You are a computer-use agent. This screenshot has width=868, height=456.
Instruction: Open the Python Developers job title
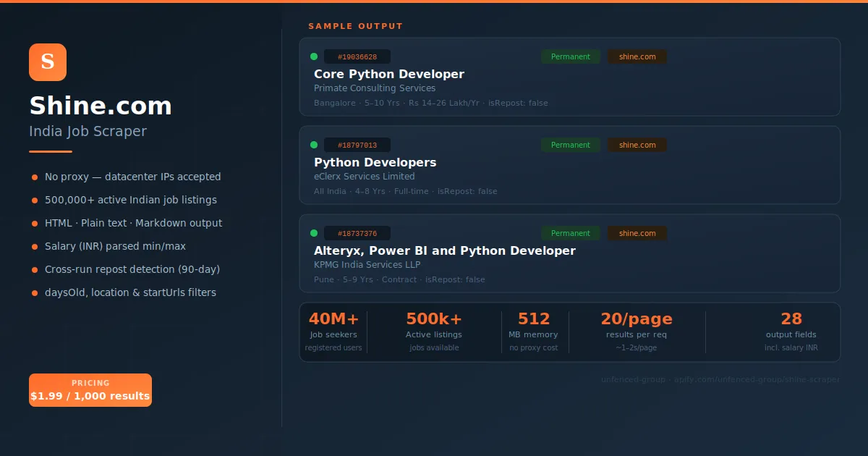tap(375, 162)
